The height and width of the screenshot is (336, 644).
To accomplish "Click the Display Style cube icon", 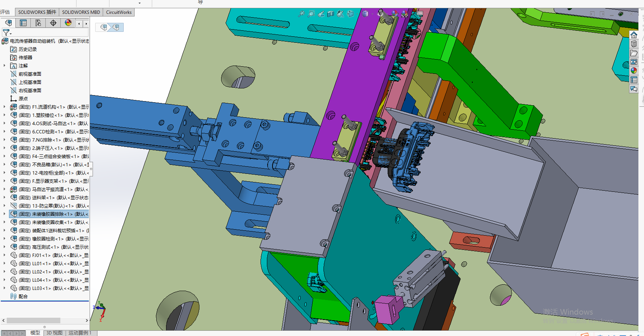I will click(x=365, y=14).
